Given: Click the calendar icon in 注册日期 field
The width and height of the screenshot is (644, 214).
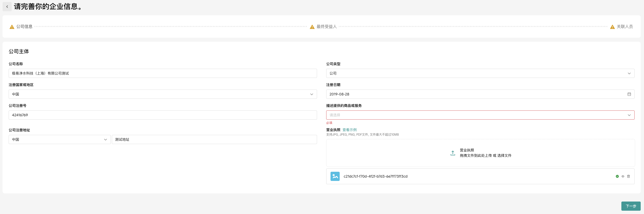Looking at the screenshot, I should click(x=629, y=94).
